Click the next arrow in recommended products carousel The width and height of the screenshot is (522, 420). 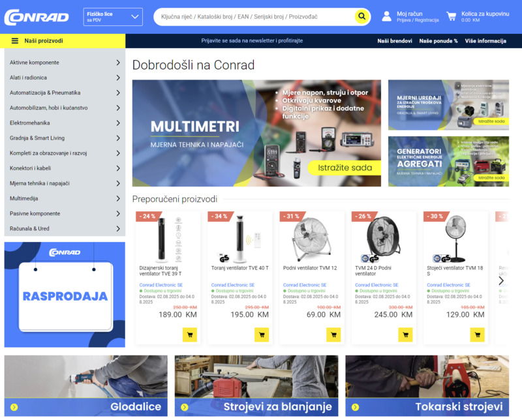coord(501,281)
